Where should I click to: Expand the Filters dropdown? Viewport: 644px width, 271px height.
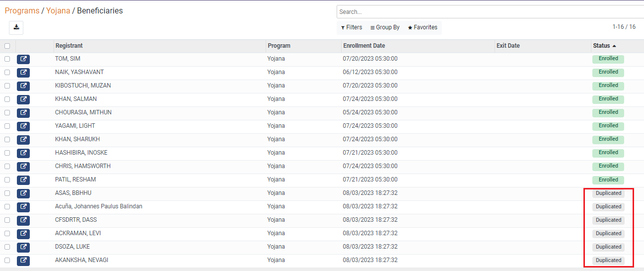352,27
